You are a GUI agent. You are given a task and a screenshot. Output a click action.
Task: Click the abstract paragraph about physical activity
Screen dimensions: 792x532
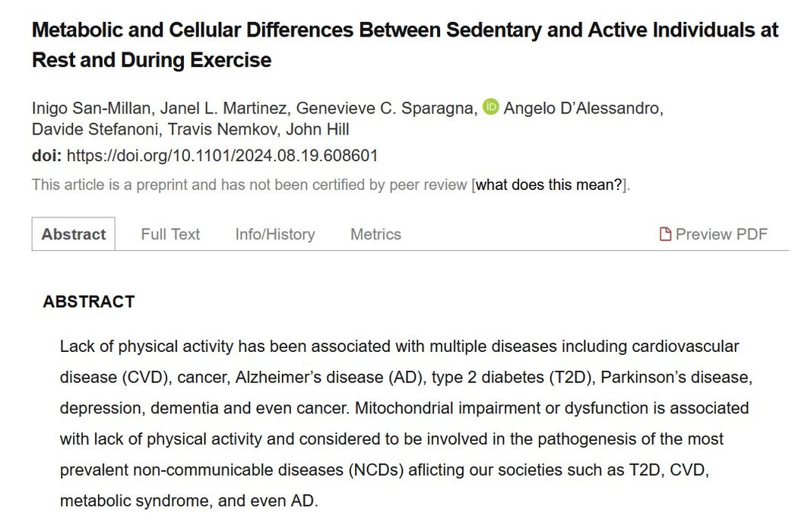coord(403,423)
